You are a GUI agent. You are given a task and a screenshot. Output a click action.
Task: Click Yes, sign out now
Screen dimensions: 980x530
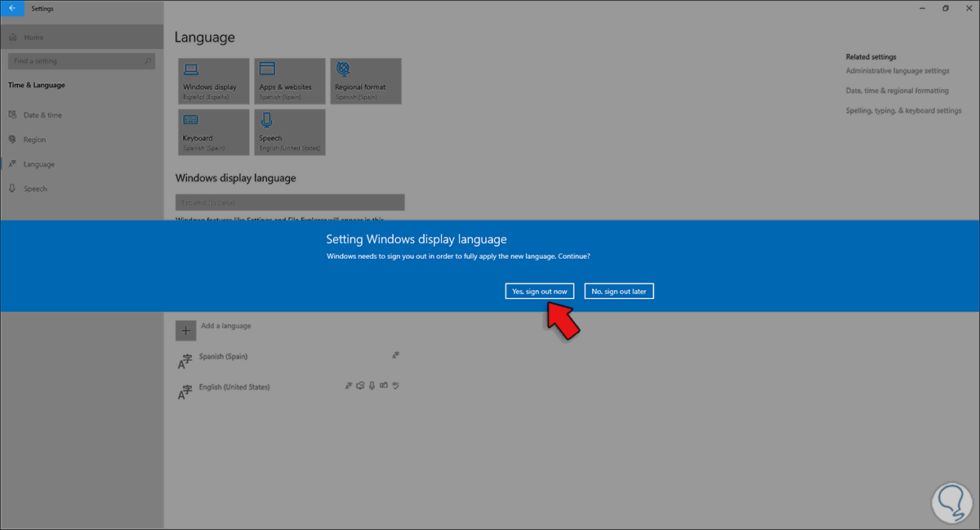click(x=539, y=291)
